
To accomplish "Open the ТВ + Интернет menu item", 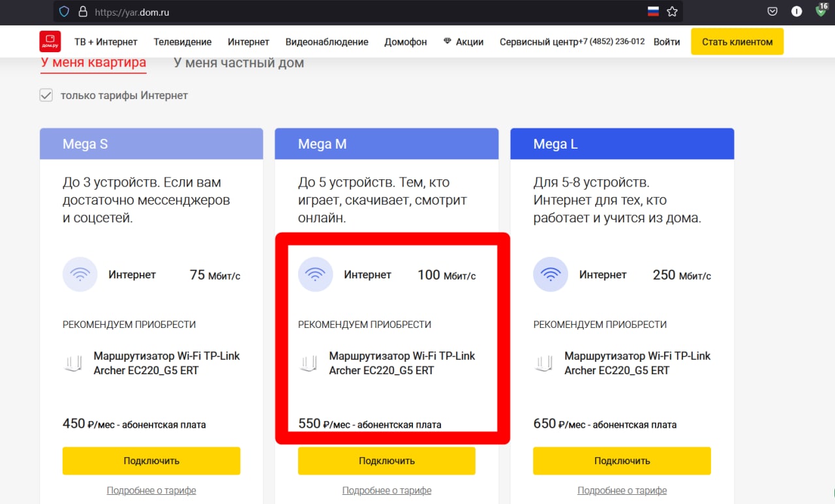I will pos(106,42).
